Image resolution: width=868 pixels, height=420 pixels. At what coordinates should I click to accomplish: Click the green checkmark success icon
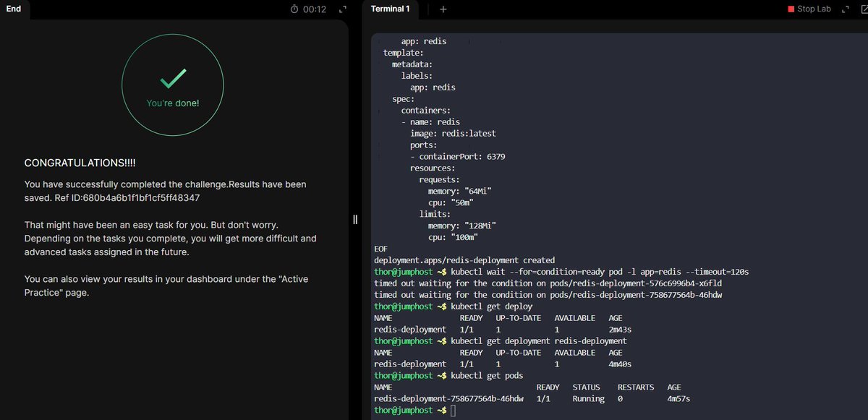point(173,80)
